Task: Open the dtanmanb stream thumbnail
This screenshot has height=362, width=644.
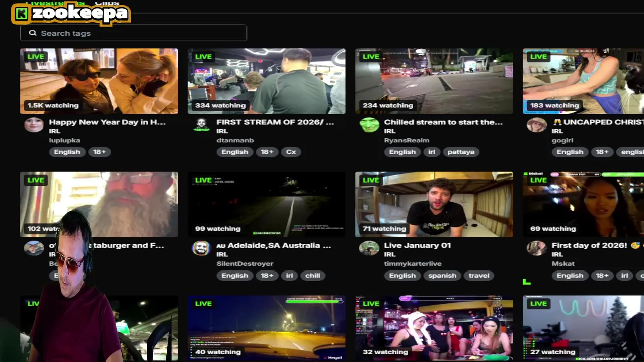Action: 266,81
